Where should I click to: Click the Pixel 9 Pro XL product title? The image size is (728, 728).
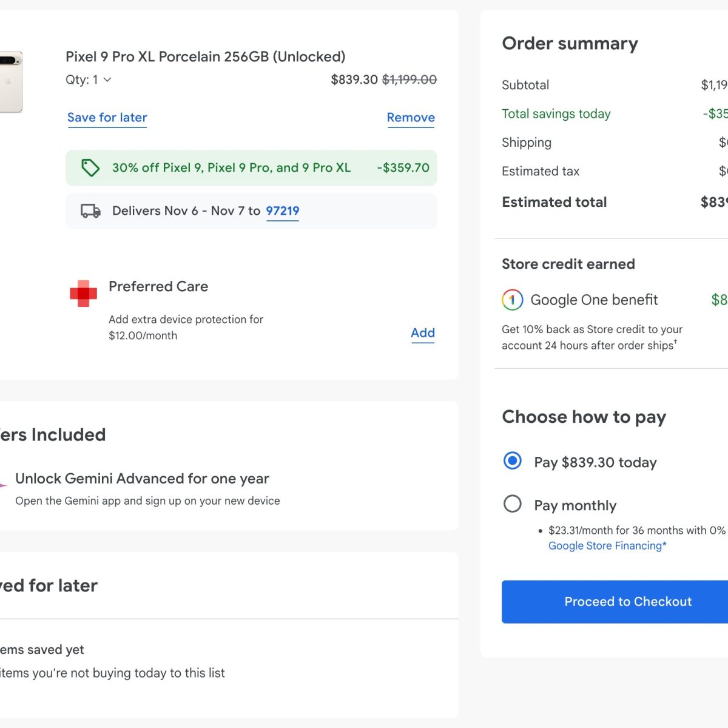[205, 57]
